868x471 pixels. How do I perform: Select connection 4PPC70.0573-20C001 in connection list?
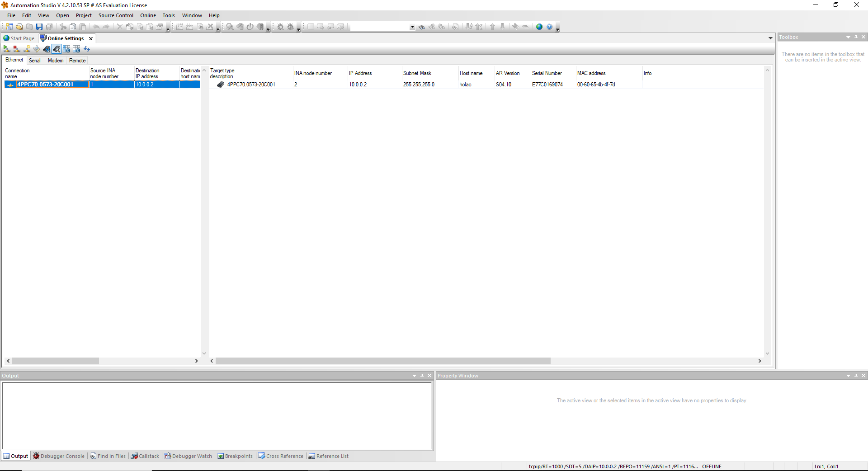(102, 85)
